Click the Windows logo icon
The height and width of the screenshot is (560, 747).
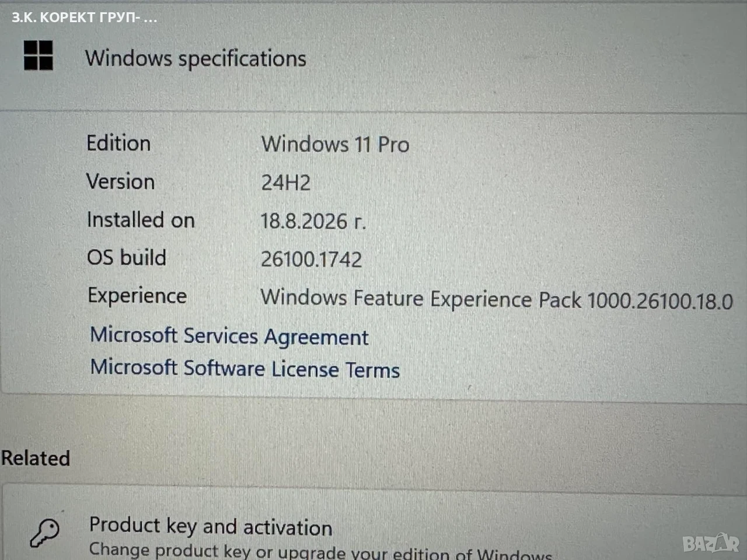(39, 55)
